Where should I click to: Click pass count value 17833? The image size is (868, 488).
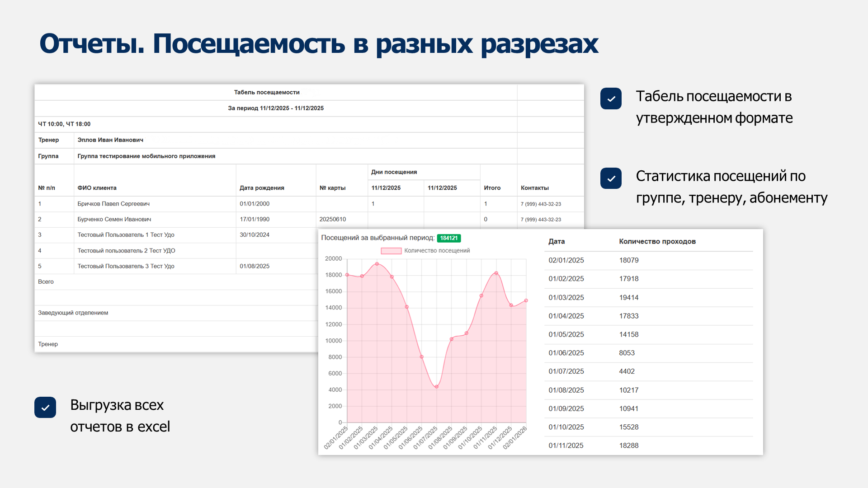pos(629,316)
